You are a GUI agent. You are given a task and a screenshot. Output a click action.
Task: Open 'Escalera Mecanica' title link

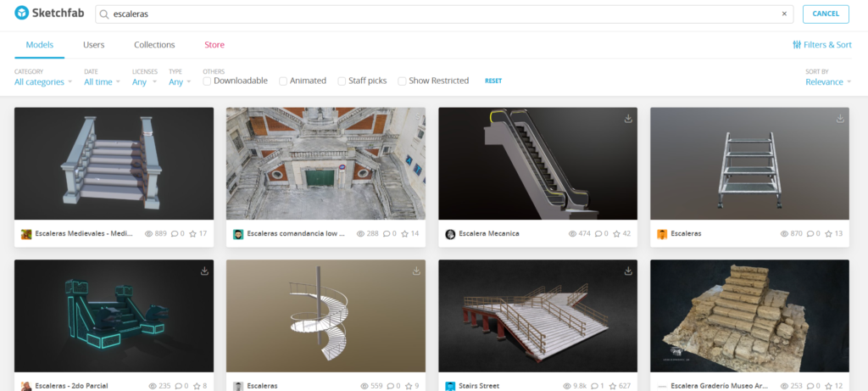489,234
